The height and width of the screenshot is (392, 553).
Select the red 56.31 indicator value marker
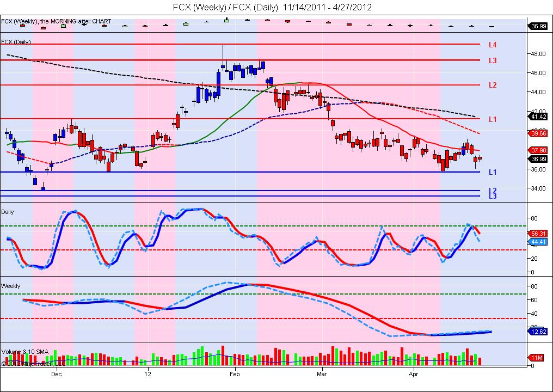(x=538, y=234)
